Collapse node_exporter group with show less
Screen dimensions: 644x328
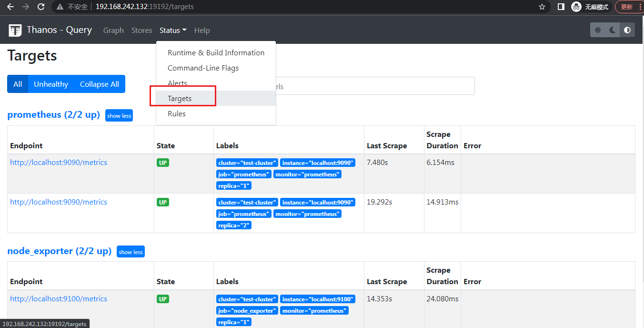131,252
